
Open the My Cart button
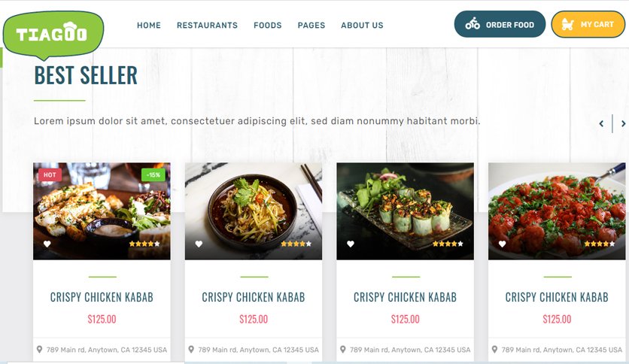pos(588,25)
